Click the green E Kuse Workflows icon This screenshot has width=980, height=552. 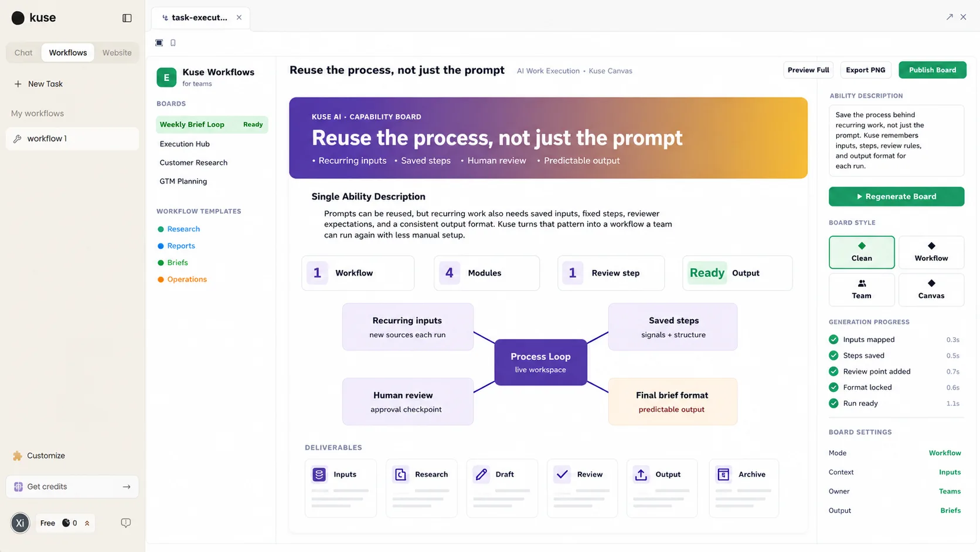tap(166, 77)
